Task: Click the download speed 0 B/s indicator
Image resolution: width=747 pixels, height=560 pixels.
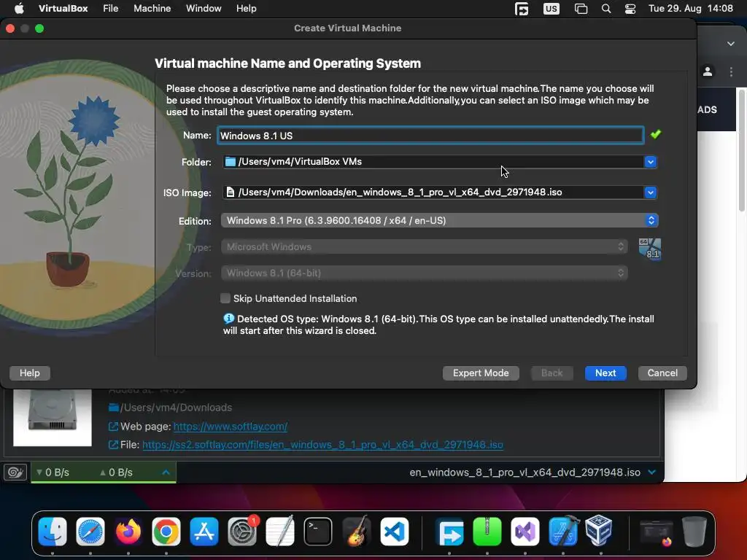Action: [x=53, y=472]
